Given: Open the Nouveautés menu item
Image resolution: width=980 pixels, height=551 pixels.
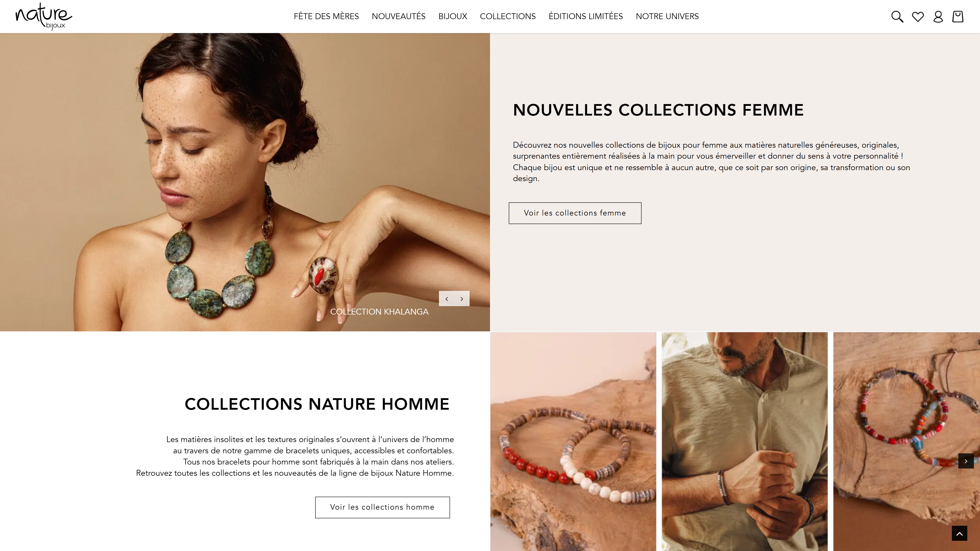Looking at the screenshot, I should (398, 16).
